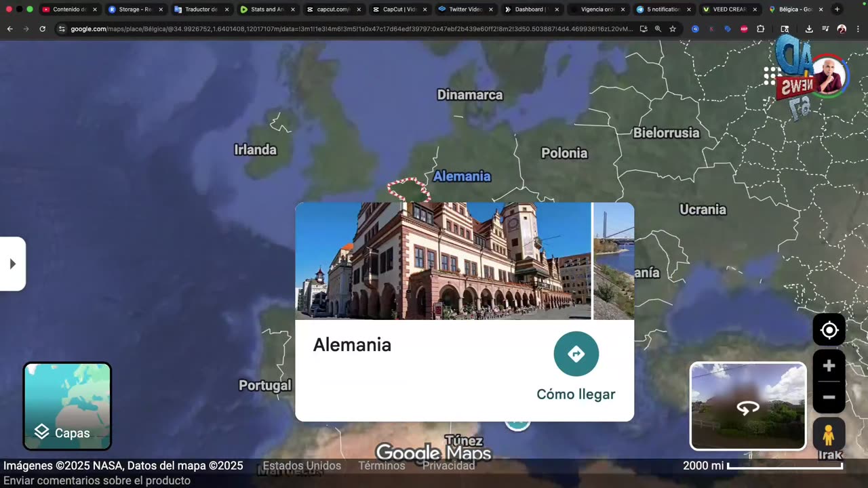Click the Cómo llegar directions arrow icon

[576, 354]
